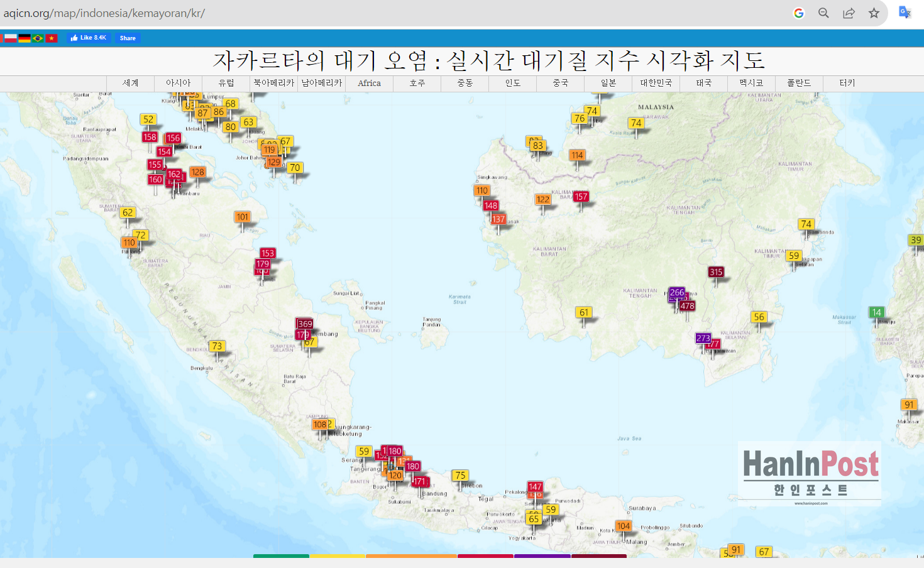This screenshot has height=568, width=924.
Task: Open the 아시아 navigation tab
Action: tap(178, 83)
